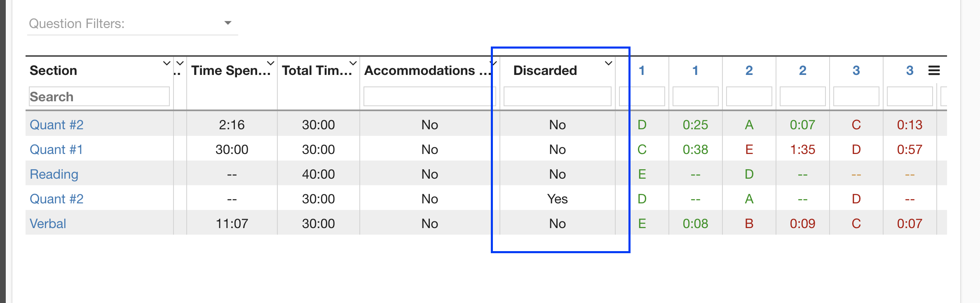Click the first question 1 column header
Image resolution: width=980 pixels, height=303 pixels.
642,70
